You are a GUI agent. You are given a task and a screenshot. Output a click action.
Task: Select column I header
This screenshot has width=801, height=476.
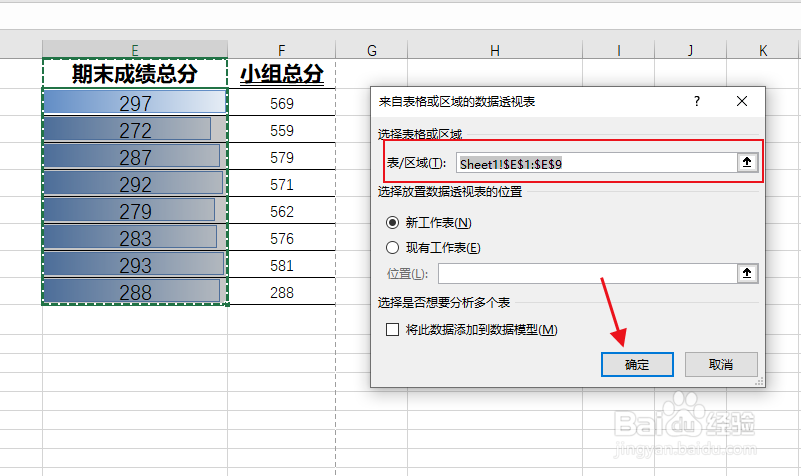click(619, 50)
